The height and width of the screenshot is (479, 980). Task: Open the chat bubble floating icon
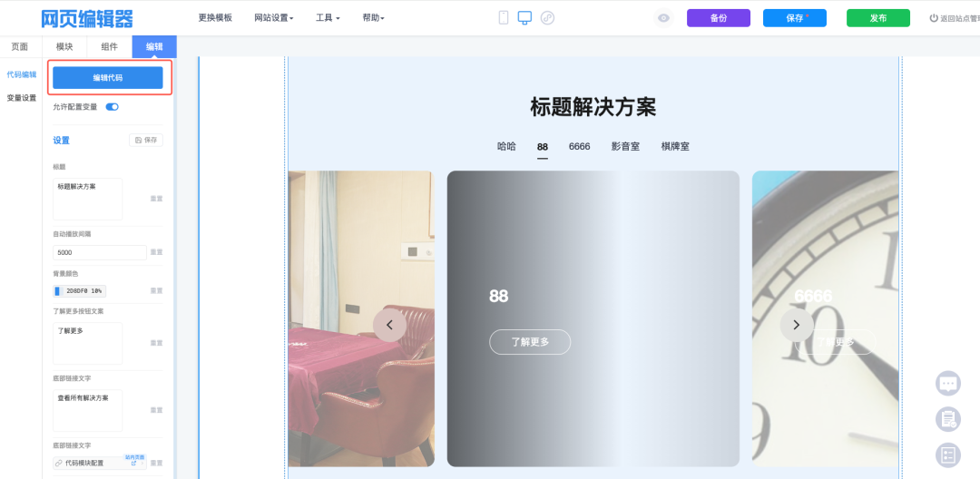[x=948, y=383]
